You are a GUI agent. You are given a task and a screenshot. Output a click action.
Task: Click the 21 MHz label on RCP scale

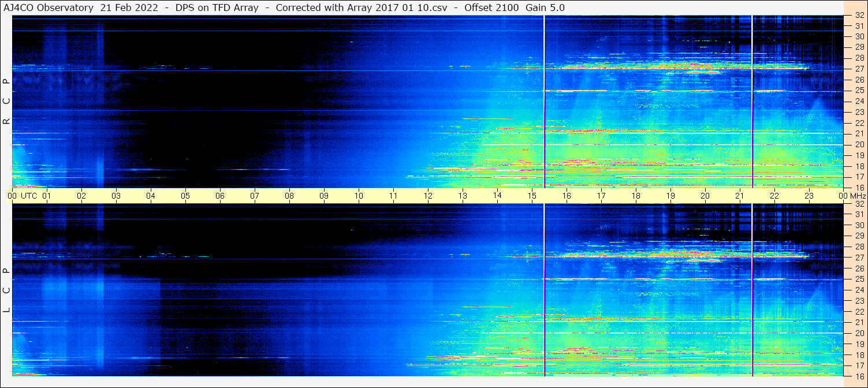[x=859, y=133]
